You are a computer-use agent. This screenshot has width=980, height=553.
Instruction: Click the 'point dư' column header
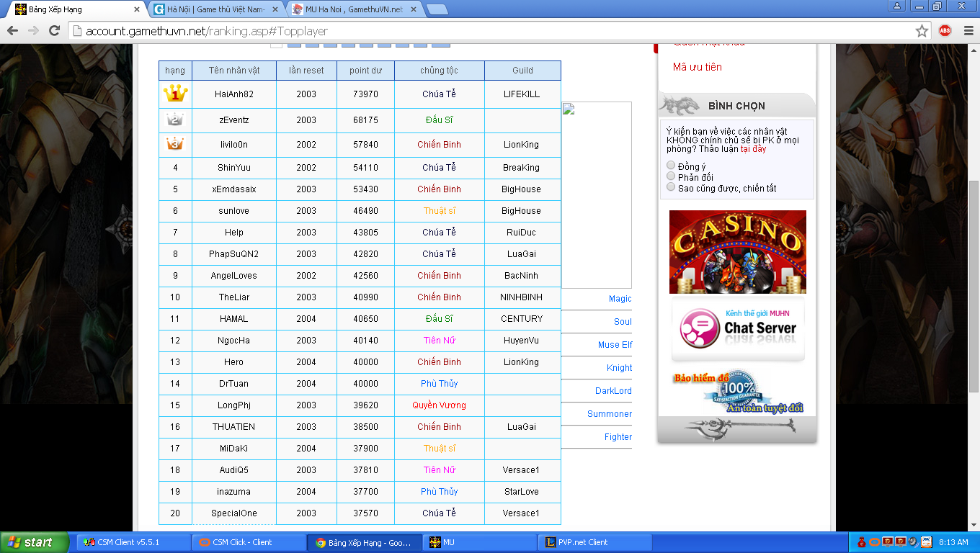point(365,71)
